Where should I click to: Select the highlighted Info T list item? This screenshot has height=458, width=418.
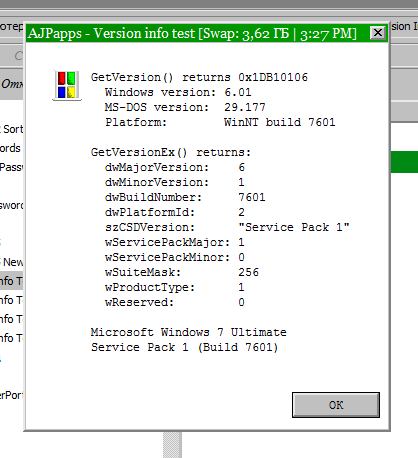(11, 281)
